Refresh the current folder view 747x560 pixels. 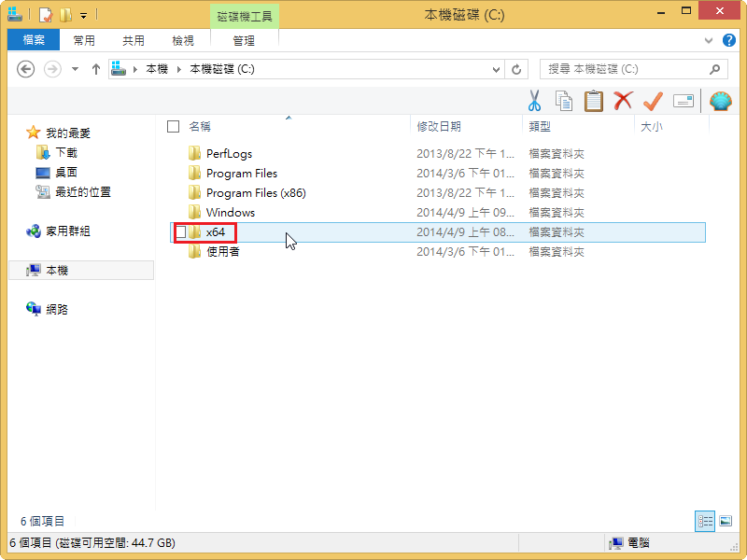tap(516, 69)
